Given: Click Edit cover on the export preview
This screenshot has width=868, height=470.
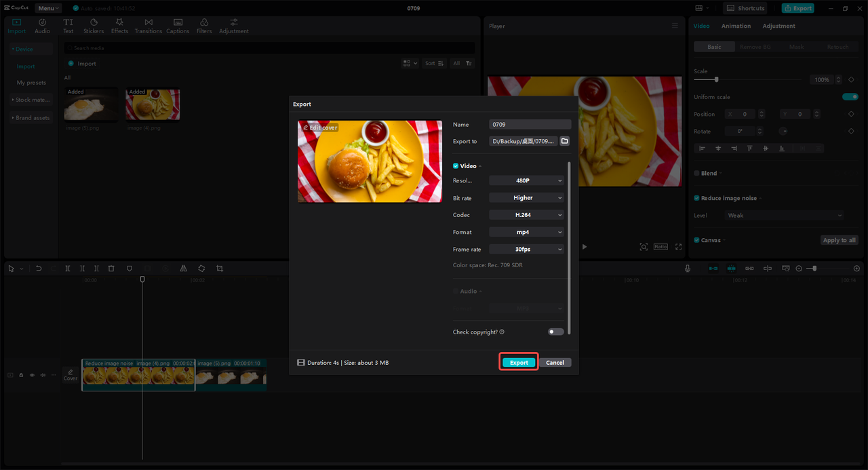Looking at the screenshot, I should (320, 128).
